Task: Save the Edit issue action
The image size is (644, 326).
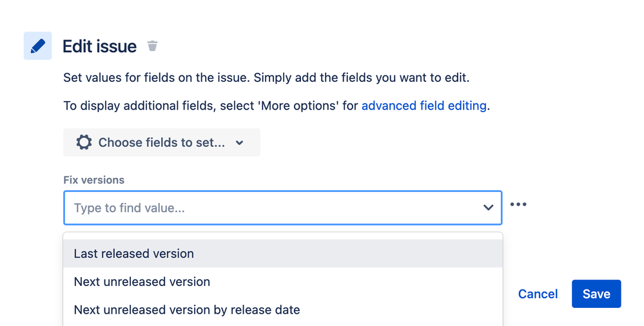Action: [596, 294]
